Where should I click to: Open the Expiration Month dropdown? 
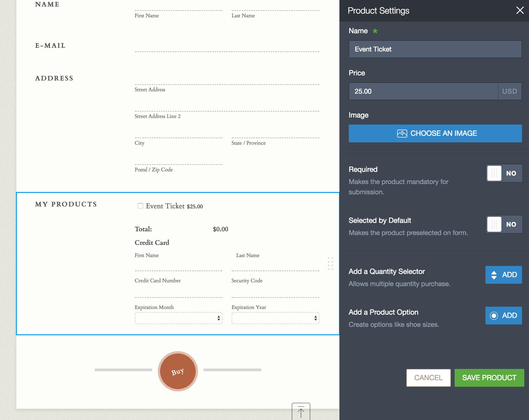pyautogui.click(x=178, y=318)
